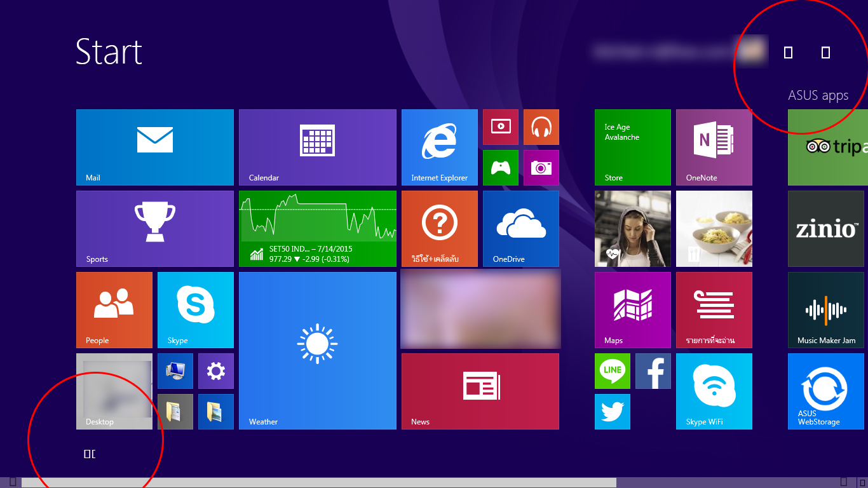Launch OneNote from its tile

pos(714,147)
